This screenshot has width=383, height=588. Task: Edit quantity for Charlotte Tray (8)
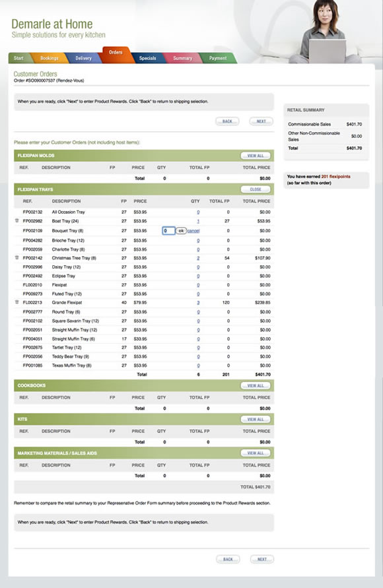click(x=198, y=249)
